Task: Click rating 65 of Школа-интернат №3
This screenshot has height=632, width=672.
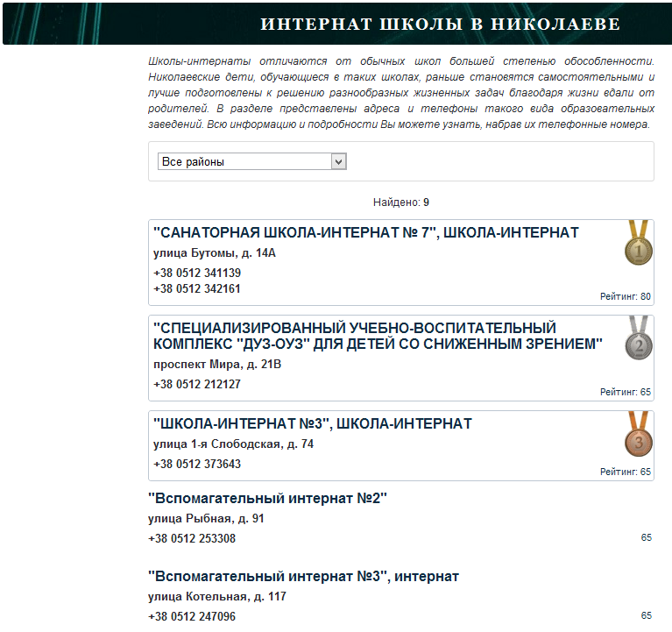Action: coord(626,472)
